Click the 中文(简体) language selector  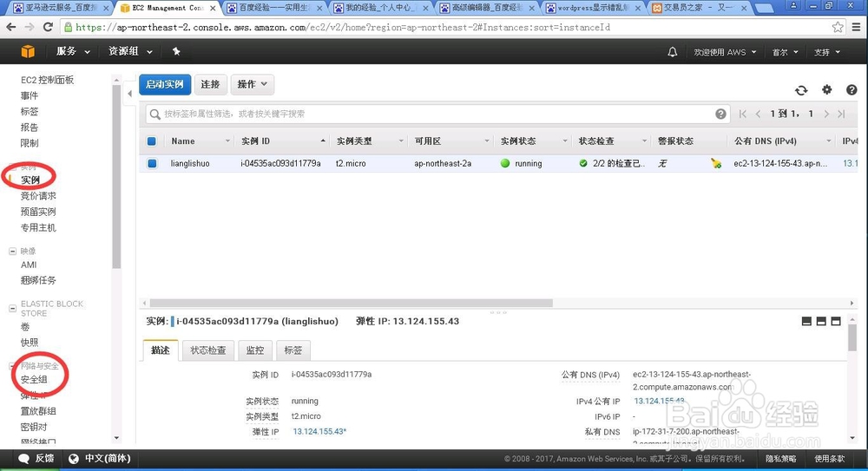[x=108, y=459]
